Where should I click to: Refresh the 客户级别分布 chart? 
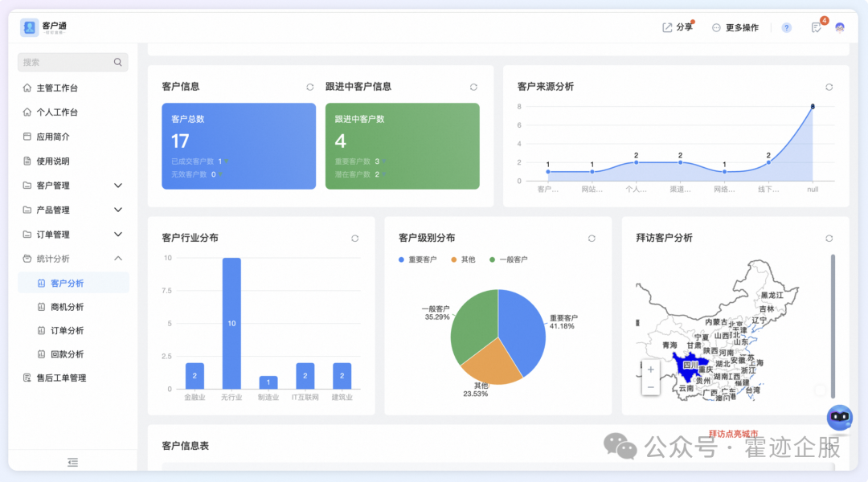pos(592,238)
